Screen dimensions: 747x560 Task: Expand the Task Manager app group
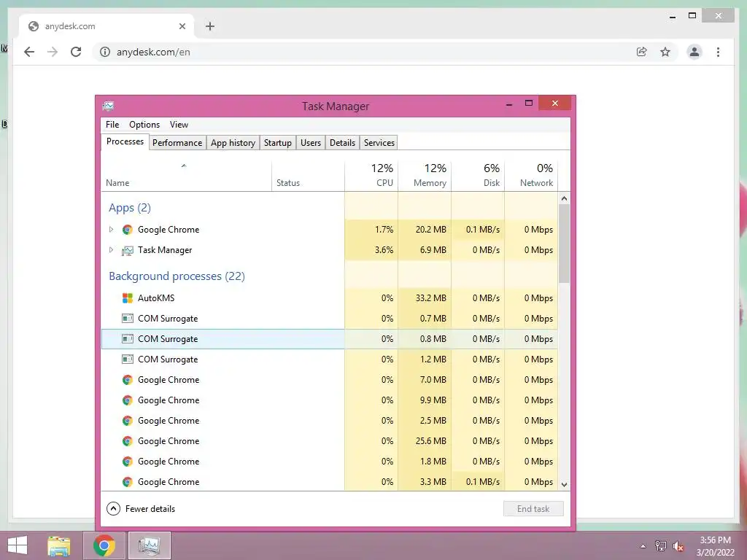tap(111, 250)
